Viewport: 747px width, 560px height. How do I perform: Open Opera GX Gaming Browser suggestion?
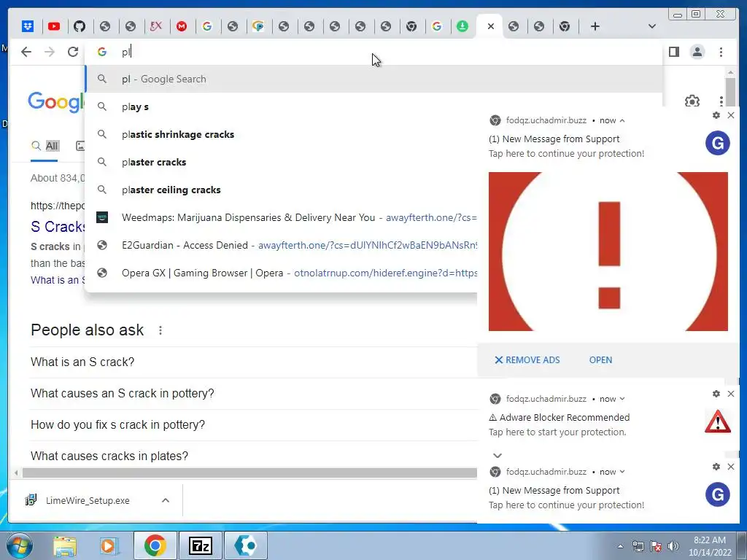[281, 273]
